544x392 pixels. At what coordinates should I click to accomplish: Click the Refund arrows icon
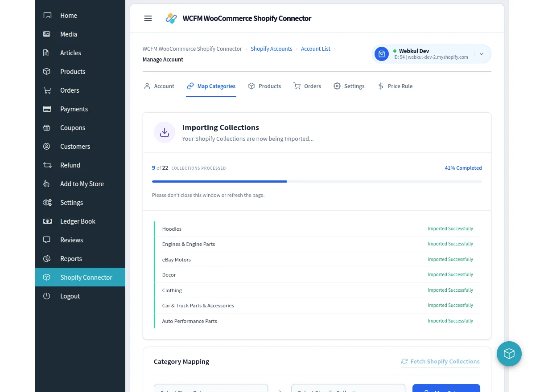pos(47,165)
